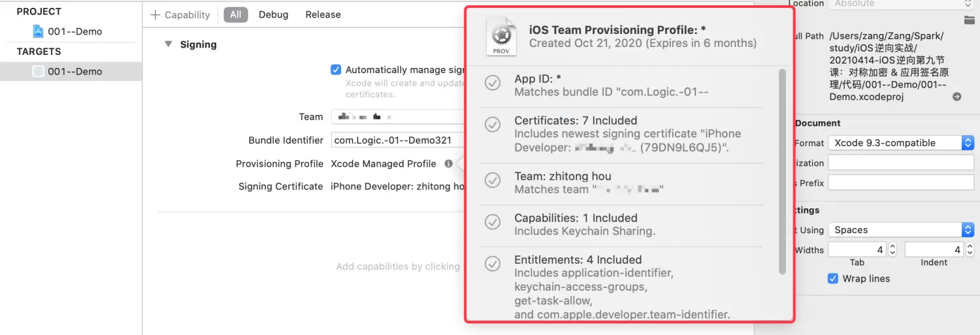
Task: Edit the Bundle Identifier field
Action: 397,140
